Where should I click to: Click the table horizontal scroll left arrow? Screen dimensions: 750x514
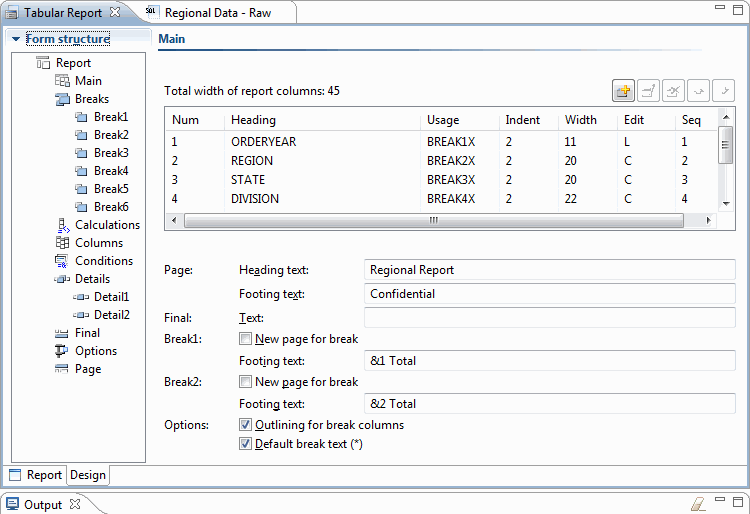click(174, 220)
